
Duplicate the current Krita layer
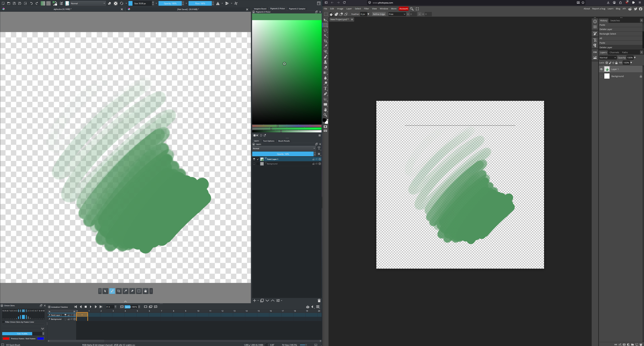point(262,300)
